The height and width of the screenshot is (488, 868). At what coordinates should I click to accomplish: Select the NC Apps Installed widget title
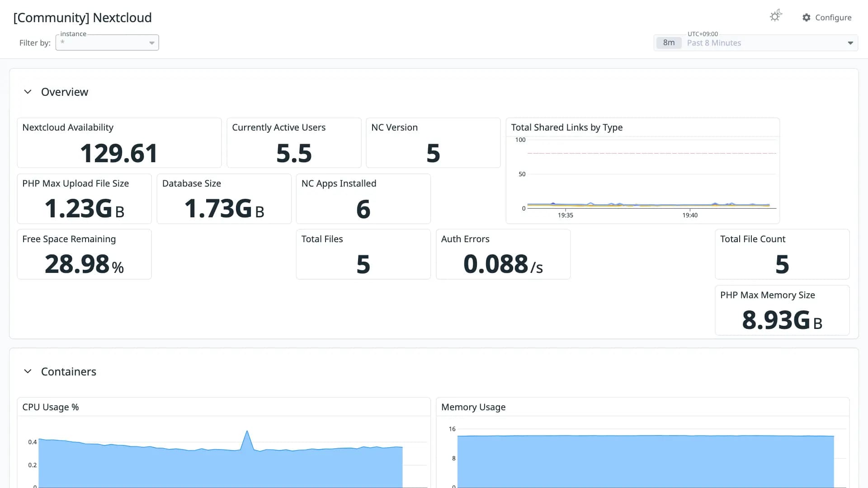coord(339,183)
